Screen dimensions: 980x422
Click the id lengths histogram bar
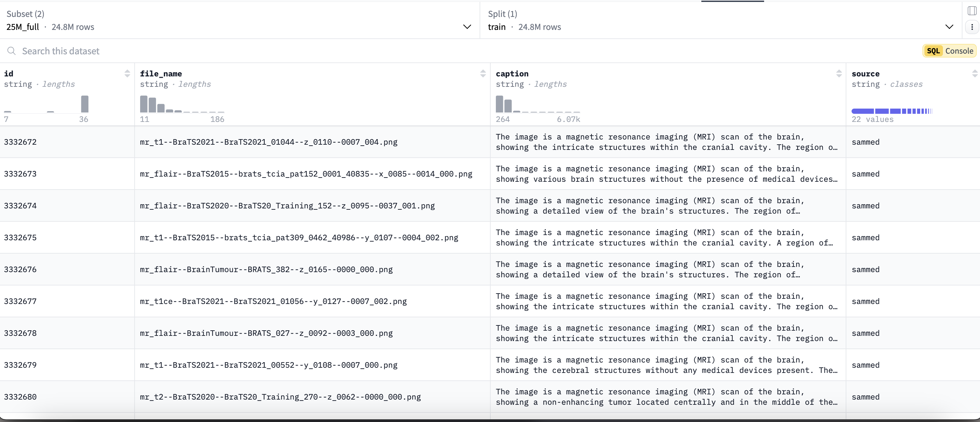pyautogui.click(x=85, y=104)
